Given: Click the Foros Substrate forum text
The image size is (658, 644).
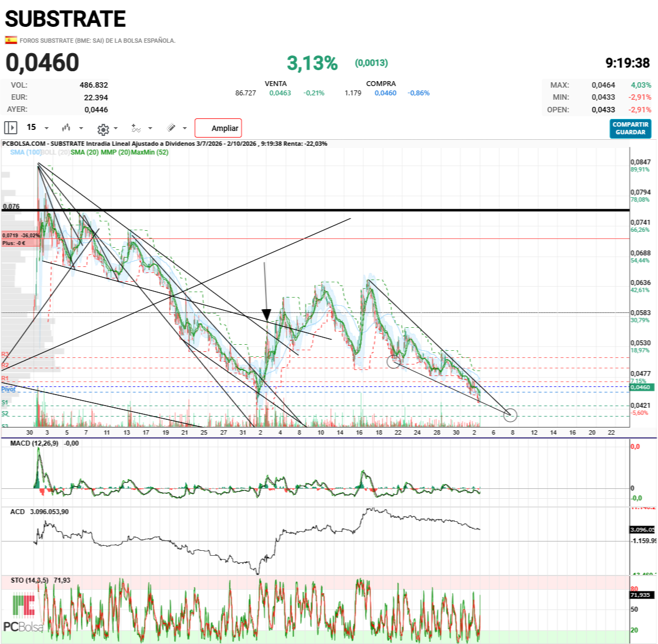Looking at the screenshot, I should [98, 41].
